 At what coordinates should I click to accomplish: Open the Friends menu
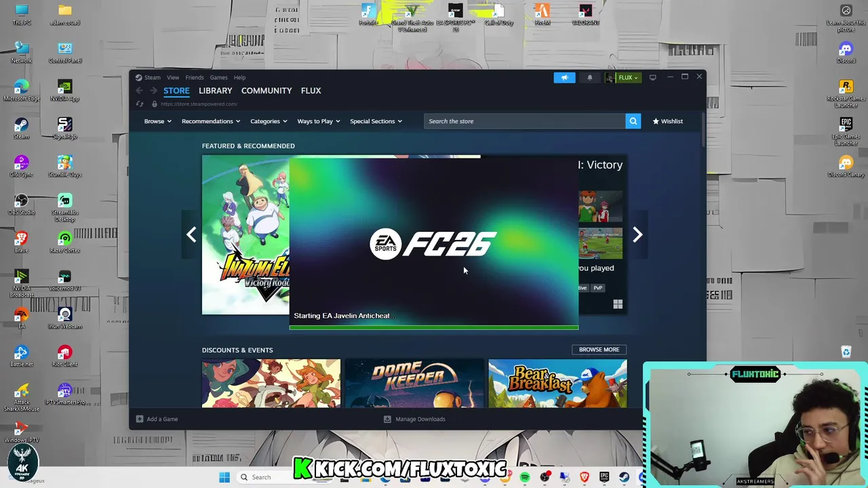click(195, 77)
